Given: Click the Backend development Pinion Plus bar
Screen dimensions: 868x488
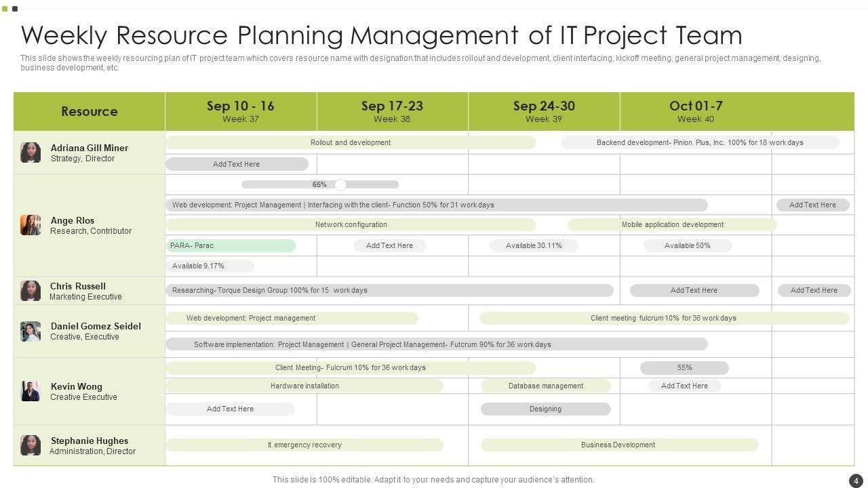Looking at the screenshot, I should [x=700, y=142].
